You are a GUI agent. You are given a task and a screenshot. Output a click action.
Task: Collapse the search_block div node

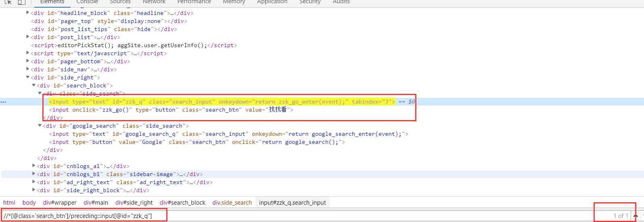33,85
